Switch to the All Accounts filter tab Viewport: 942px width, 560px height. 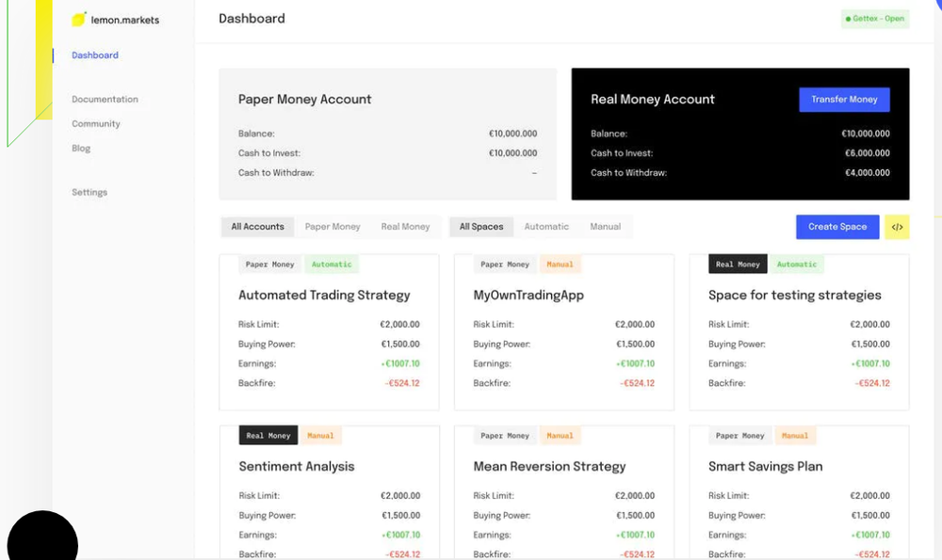pos(257,226)
